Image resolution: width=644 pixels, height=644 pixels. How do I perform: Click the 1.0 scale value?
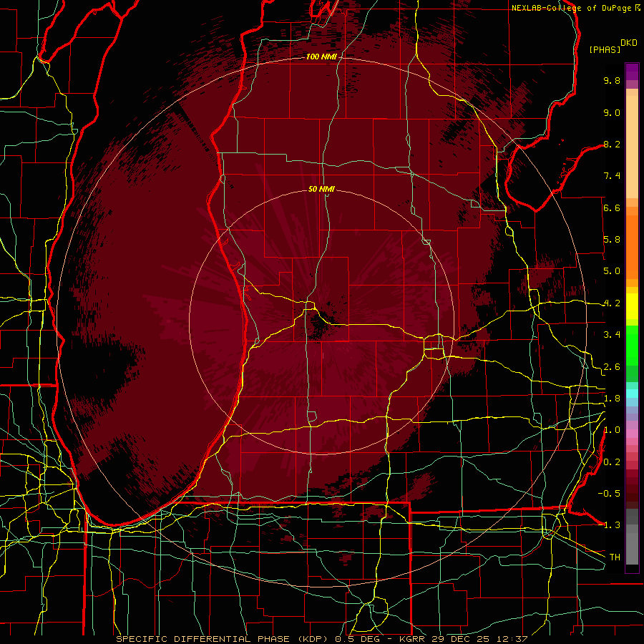[x=612, y=430]
